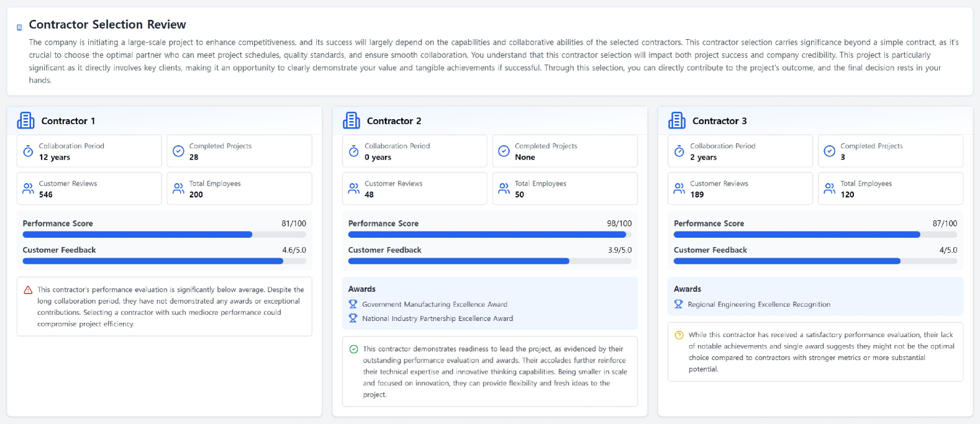Click Contractor 3's Completed Projects box
This screenshot has width=980, height=424.
click(x=890, y=151)
